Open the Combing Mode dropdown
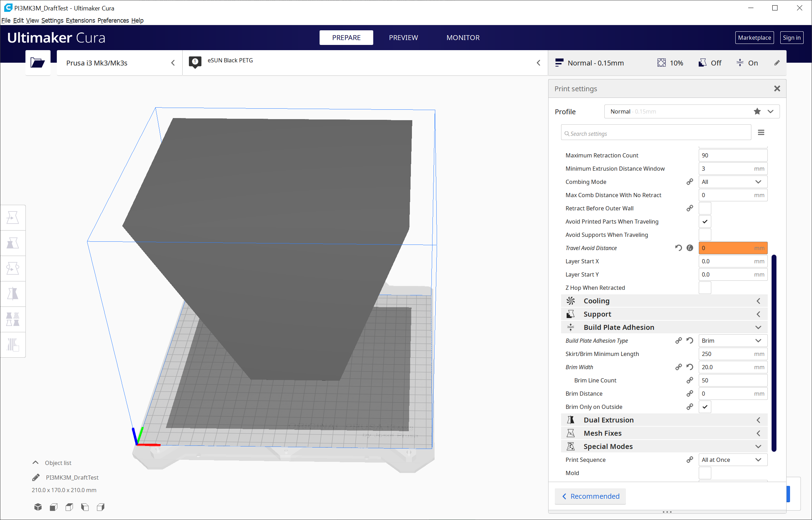 pos(733,182)
